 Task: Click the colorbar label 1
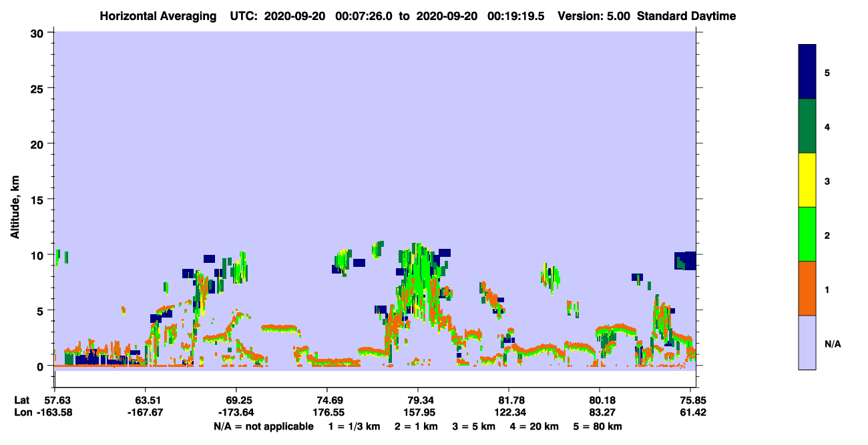pos(827,289)
